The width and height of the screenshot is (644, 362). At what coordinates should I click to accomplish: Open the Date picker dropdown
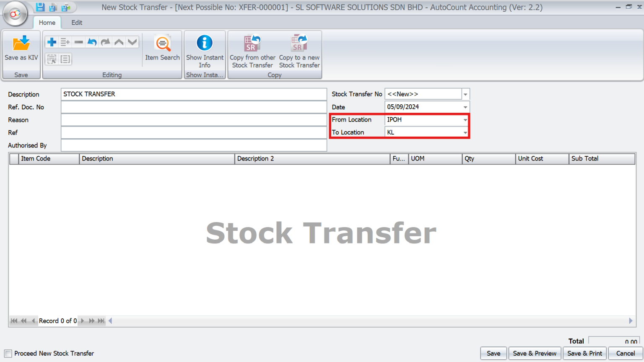point(465,107)
